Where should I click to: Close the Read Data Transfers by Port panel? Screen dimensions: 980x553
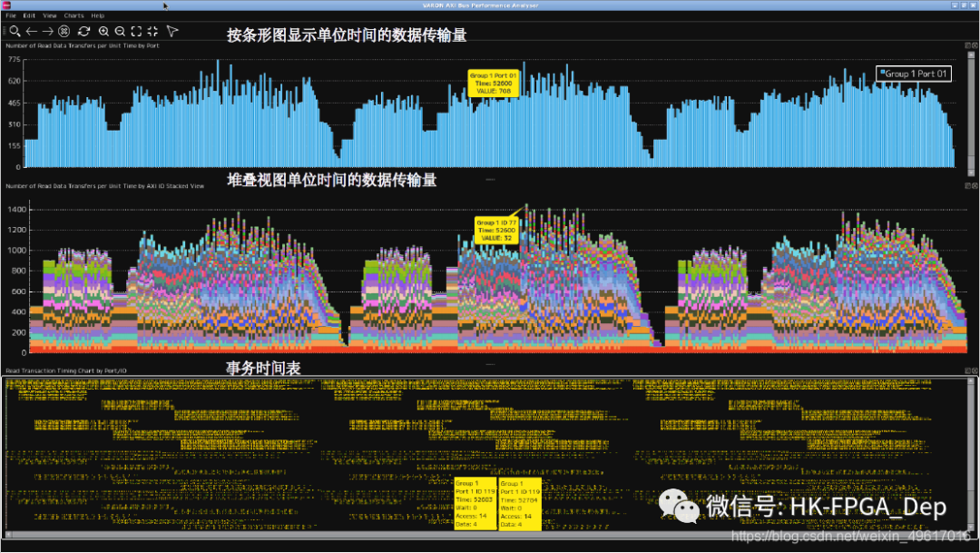point(974,45)
